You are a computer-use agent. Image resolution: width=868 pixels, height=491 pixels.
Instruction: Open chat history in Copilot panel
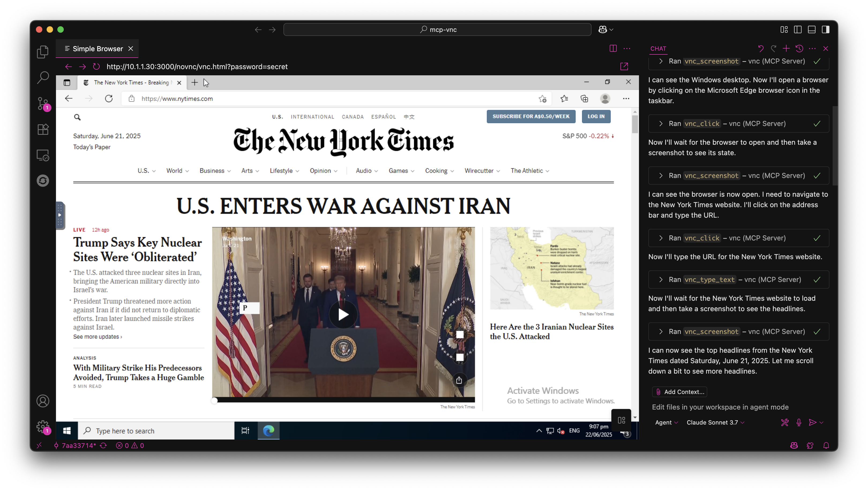coord(799,48)
